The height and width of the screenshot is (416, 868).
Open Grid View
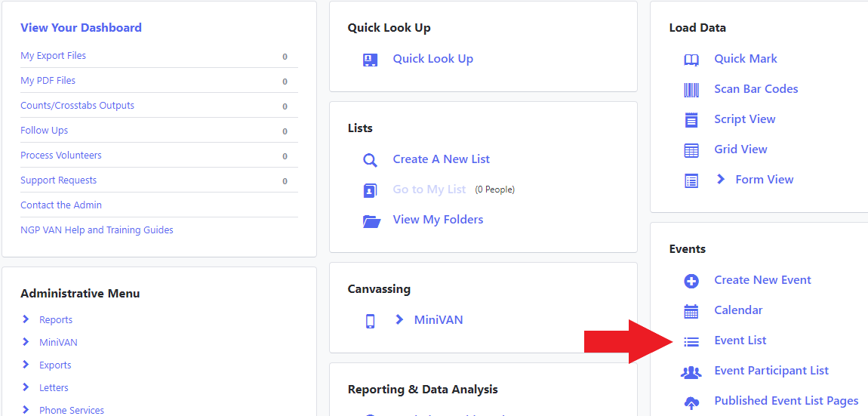pos(740,149)
